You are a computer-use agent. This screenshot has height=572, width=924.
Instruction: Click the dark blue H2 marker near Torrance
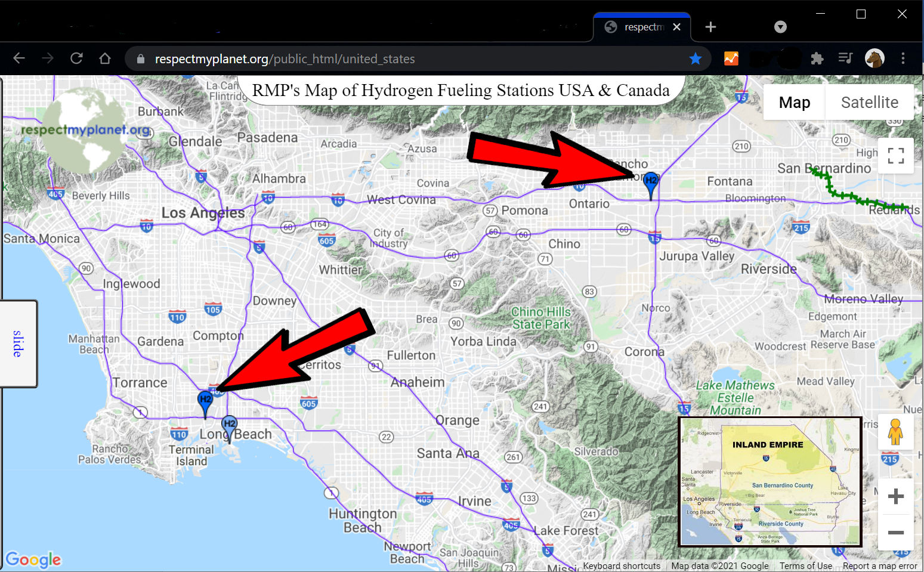[205, 401]
